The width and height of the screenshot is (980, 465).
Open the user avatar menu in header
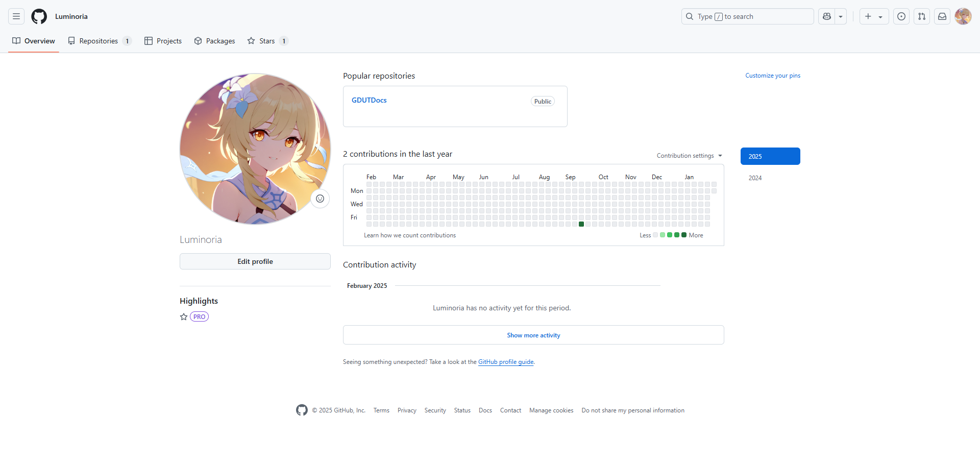pos(963,16)
